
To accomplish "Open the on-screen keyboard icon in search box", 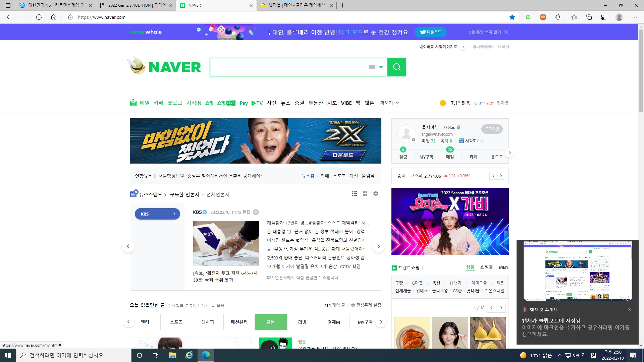I will pyautogui.click(x=372, y=67).
